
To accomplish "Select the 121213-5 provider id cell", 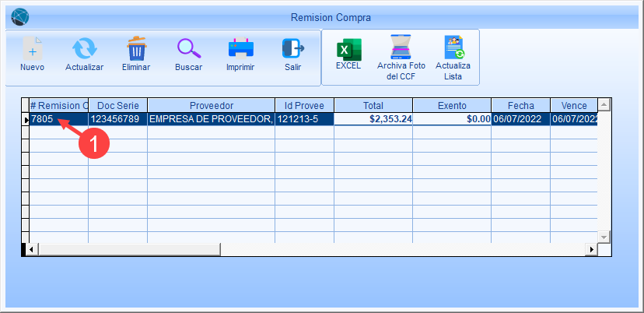I will click(x=304, y=119).
